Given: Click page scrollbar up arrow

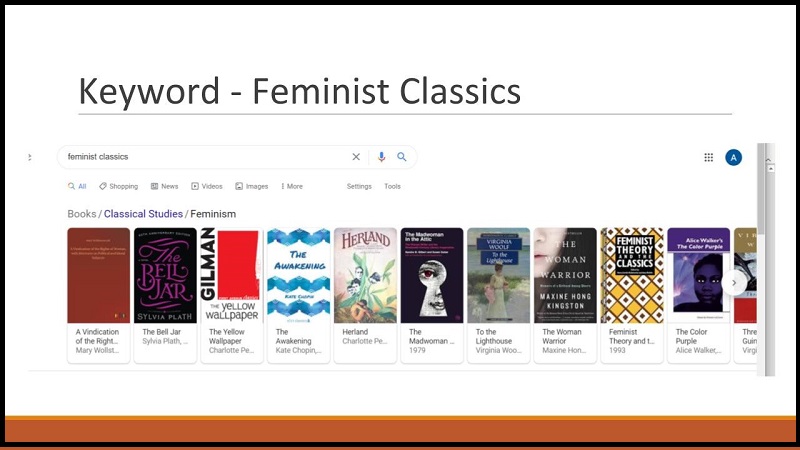Looking at the screenshot, I should pyautogui.click(x=770, y=168).
